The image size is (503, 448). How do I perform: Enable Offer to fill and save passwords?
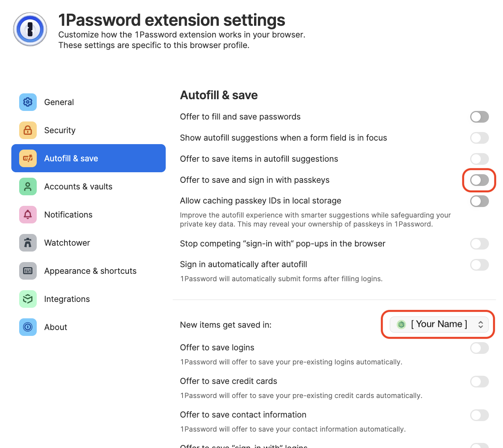pos(480,117)
